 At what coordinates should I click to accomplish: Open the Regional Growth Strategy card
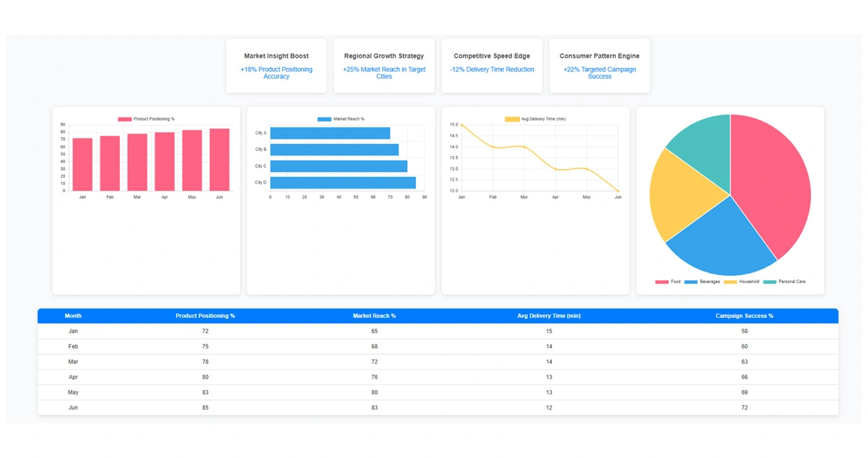383,66
